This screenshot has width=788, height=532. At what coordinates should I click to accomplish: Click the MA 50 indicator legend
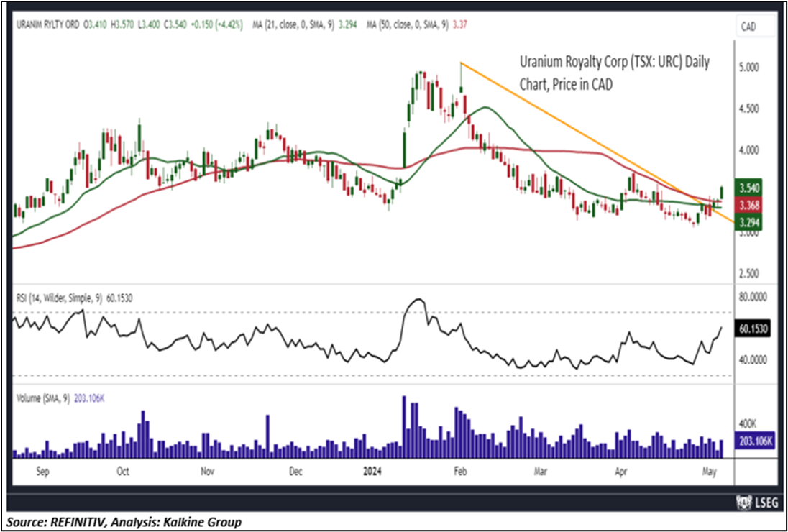(x=416, y=24)
